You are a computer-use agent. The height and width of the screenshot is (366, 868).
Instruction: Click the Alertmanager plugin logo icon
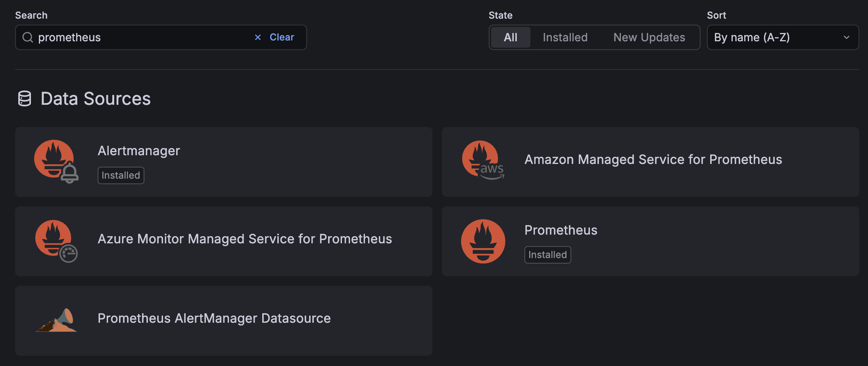point(56,162)
